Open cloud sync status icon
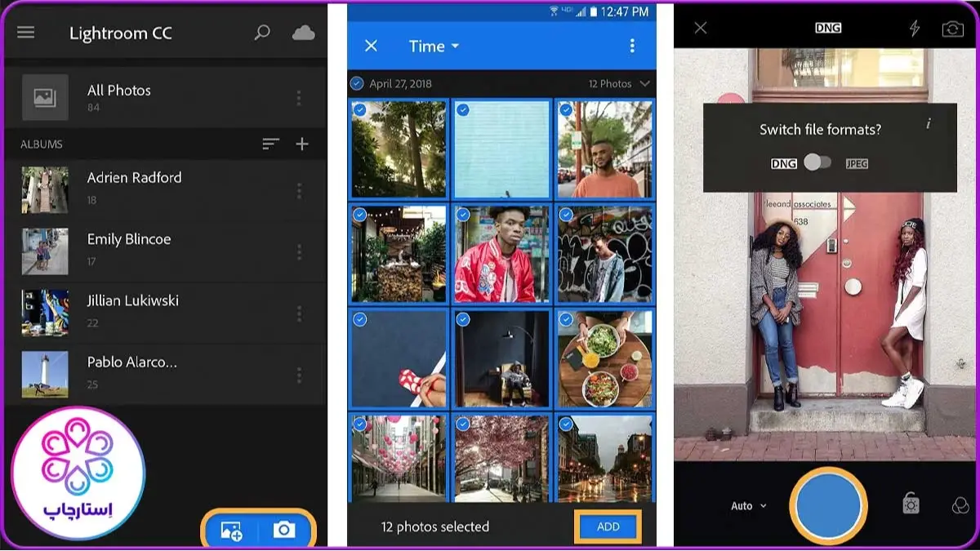980x551 pixels. tap(303, 33)
